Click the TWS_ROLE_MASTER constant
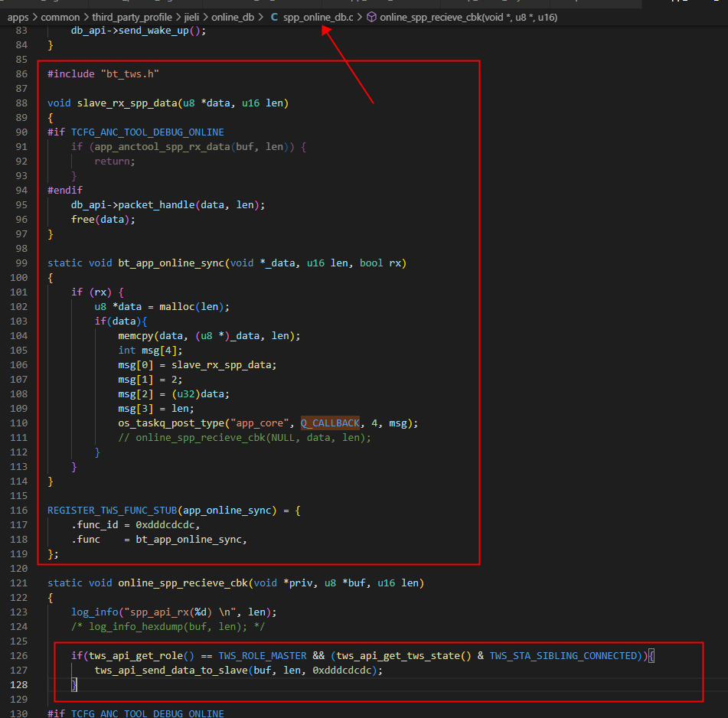728x718 pixels. (263, 655)
